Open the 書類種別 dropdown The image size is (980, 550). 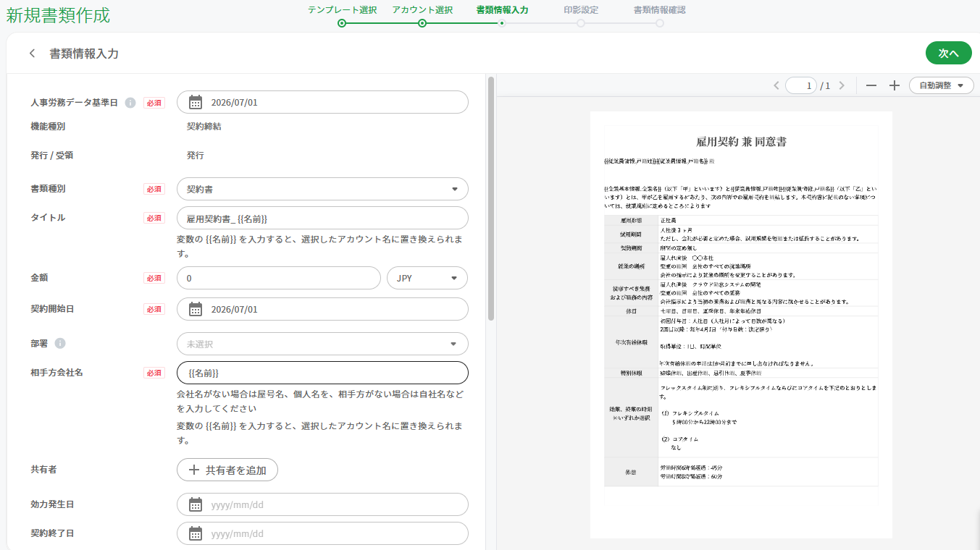click(322, 189)
